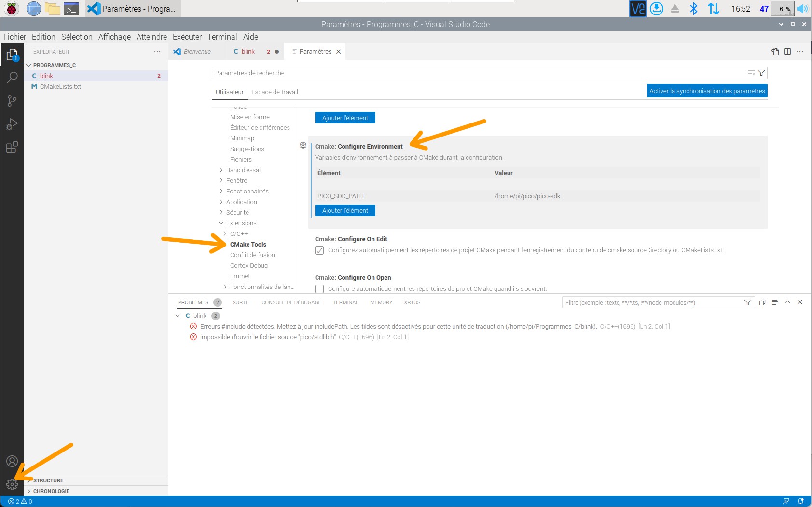This screenshot has height=507, width=812.
Task: Click the Manage gear icon
Action: pyautogui.click(x=12, y=484)
